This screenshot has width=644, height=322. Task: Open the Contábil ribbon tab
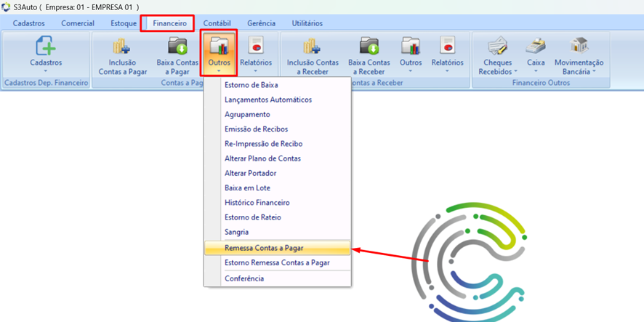217,23
